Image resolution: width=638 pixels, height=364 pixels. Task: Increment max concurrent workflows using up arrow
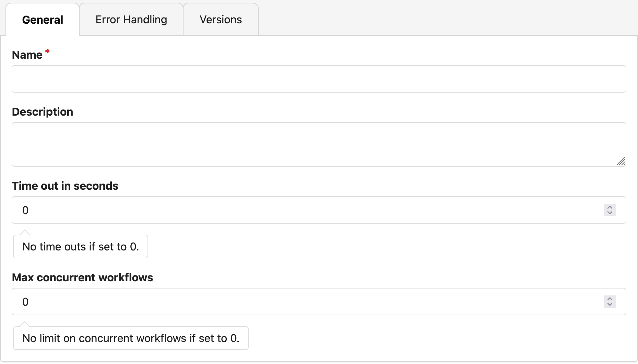(610, 298)
